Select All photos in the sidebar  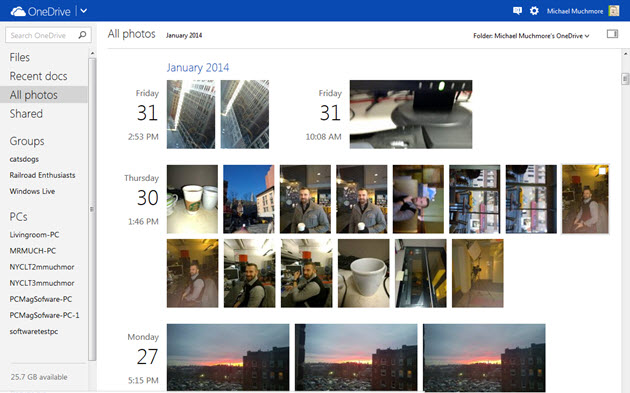click(x=43, y=95)
